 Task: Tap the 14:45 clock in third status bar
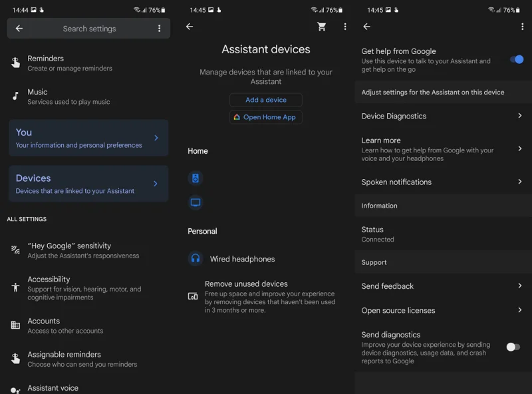[375, 10]
